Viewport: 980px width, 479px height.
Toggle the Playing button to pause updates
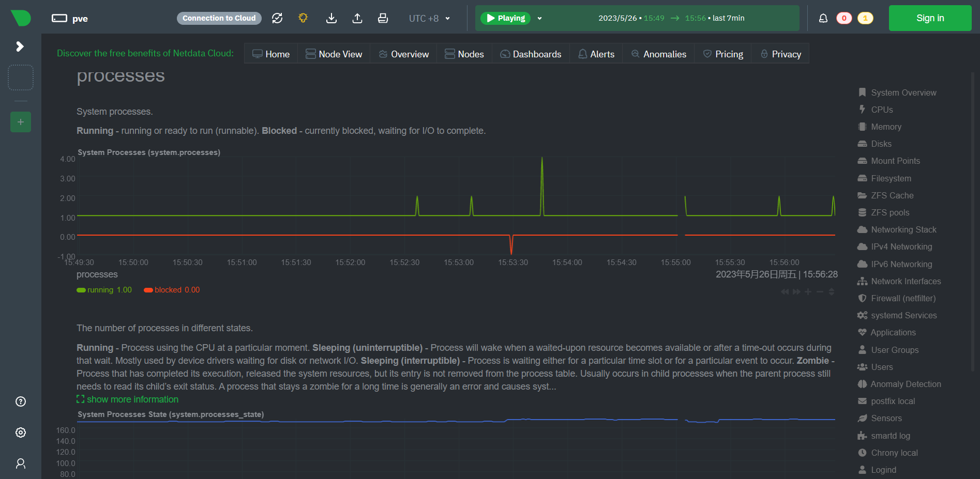click(505, 18)
